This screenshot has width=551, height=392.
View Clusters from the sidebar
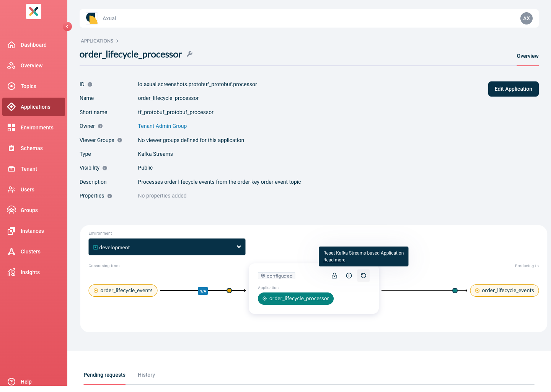tap(34, 252)
